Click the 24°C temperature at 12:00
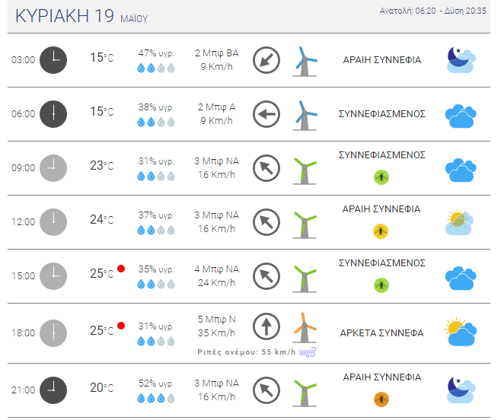The image size is (504, 420). click(101, 220)
